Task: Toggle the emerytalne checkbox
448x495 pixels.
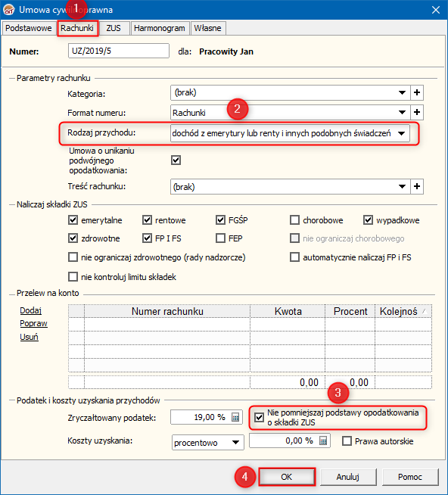Action: tap(73, 220)
